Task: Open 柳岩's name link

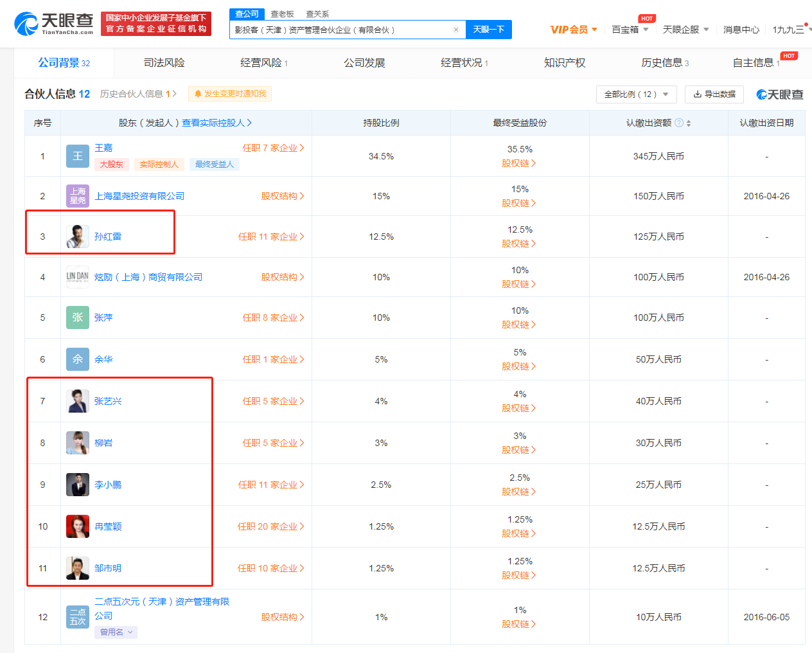Action: click(103, 443)
